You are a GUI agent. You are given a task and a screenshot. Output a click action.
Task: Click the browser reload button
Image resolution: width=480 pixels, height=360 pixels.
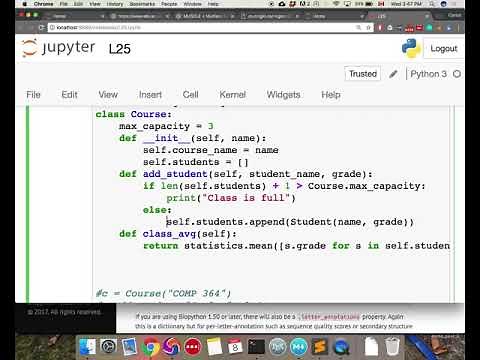click(x=41, y=27)
